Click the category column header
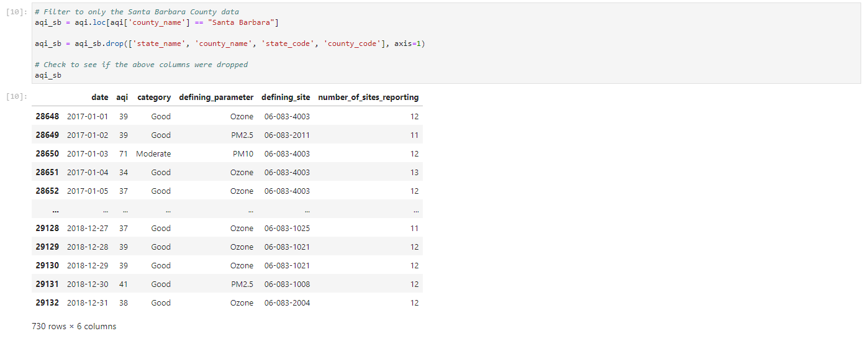This screenshot has width=868, height=341. (x=154, y=98)
